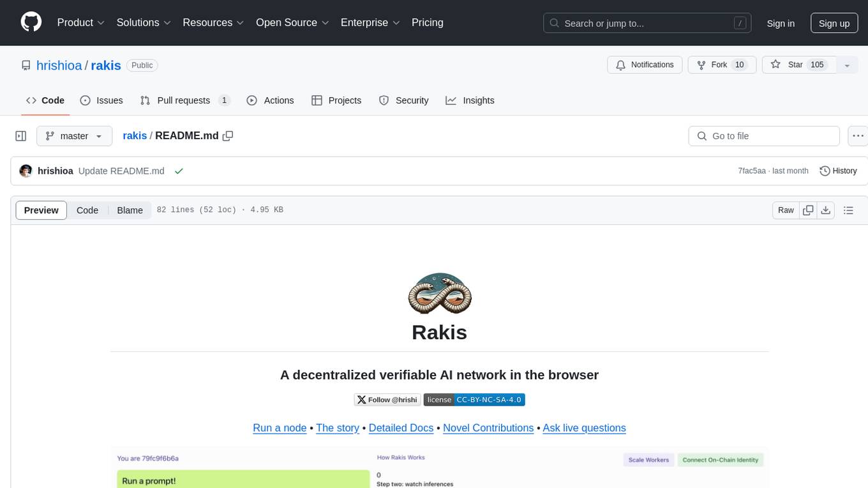Select the Code view toggle
This screenshot has width=868, height=488.
pyautogui.click(x=87, y=210)
